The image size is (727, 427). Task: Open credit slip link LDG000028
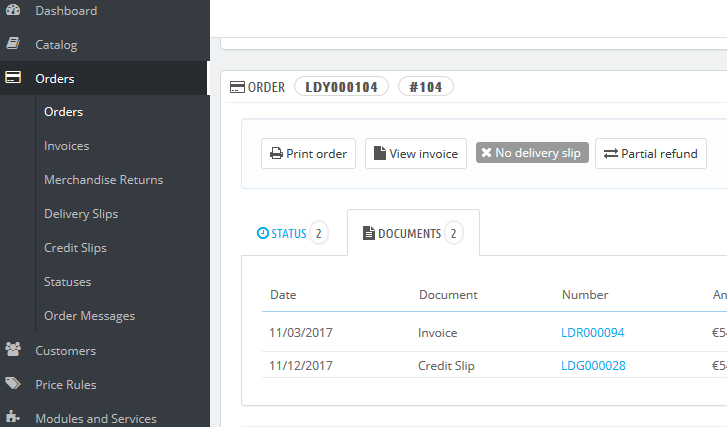[x=593, y=366]
